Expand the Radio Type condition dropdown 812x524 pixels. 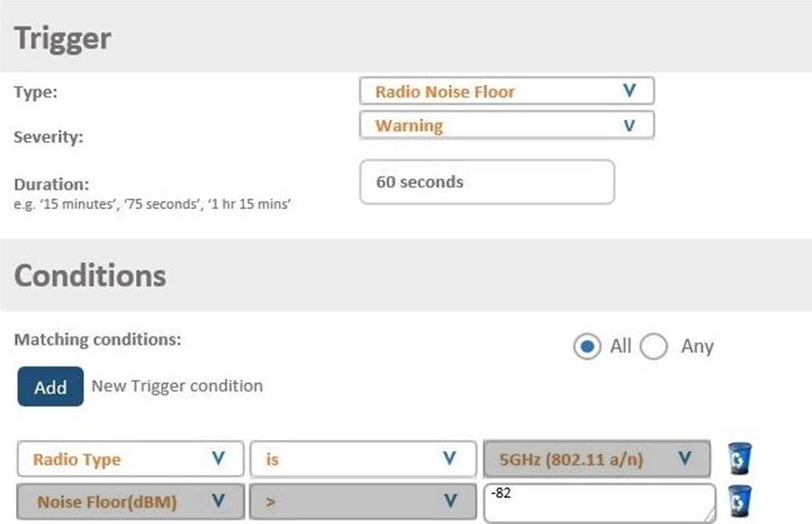tap(131, 459)
